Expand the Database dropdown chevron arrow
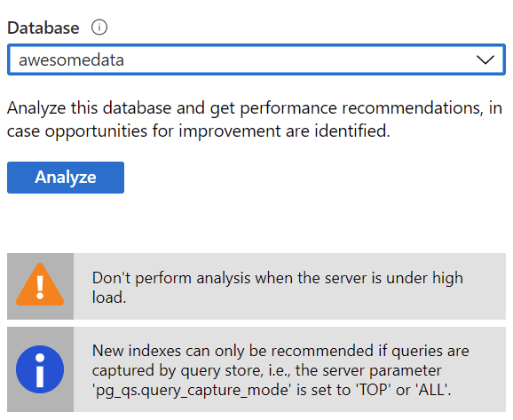Viewport: 513px width, 420px height. tap(485, 59)
